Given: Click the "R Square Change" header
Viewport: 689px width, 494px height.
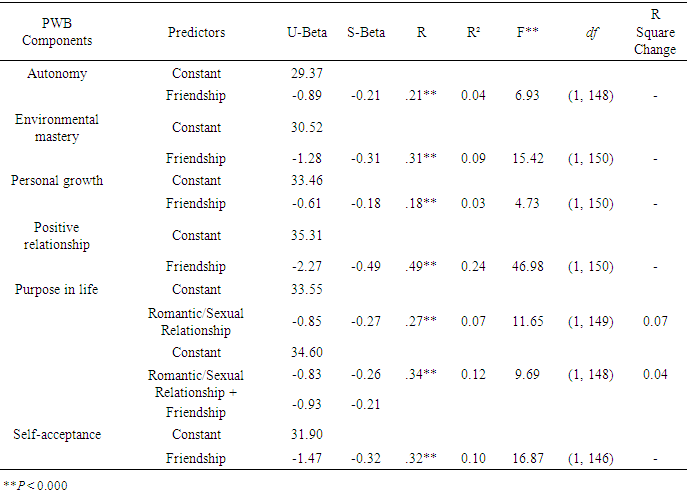Looking at the screenshot, I should click(x=655, y=32).
